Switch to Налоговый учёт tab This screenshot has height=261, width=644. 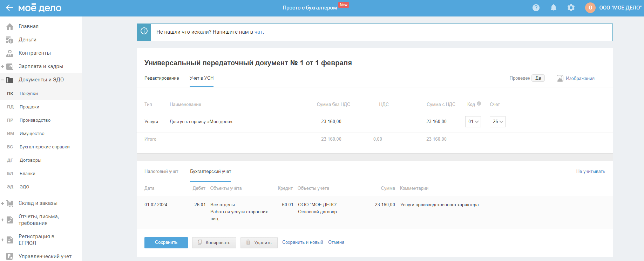tap(161, 172)
